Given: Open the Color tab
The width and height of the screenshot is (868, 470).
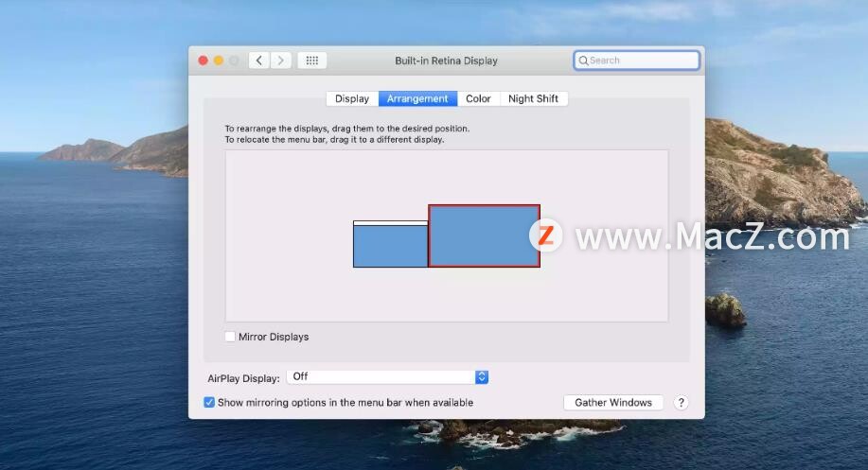Looking at the screenshot, I should tap(478, 98).
